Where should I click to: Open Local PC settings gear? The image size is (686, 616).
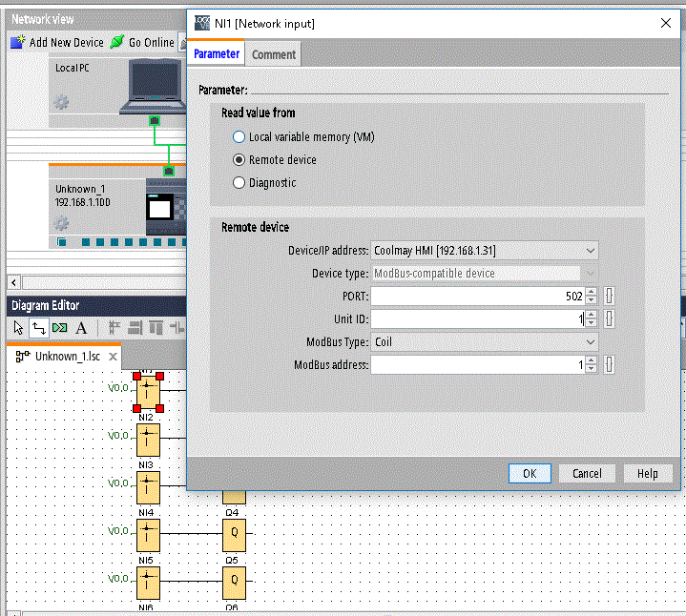coord(61,103)
